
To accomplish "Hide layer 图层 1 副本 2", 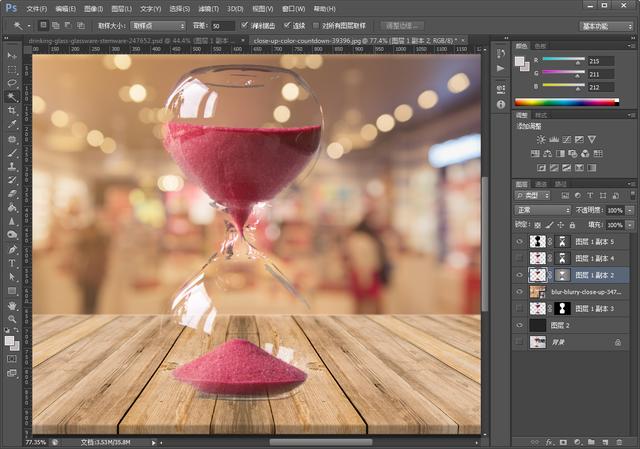I will [x=519, y=275].
